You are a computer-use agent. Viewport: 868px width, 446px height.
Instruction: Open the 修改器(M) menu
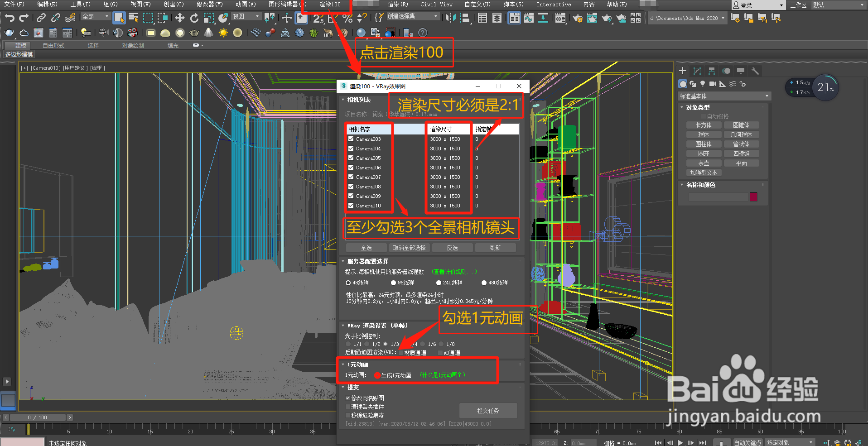[x=210, y=5]
